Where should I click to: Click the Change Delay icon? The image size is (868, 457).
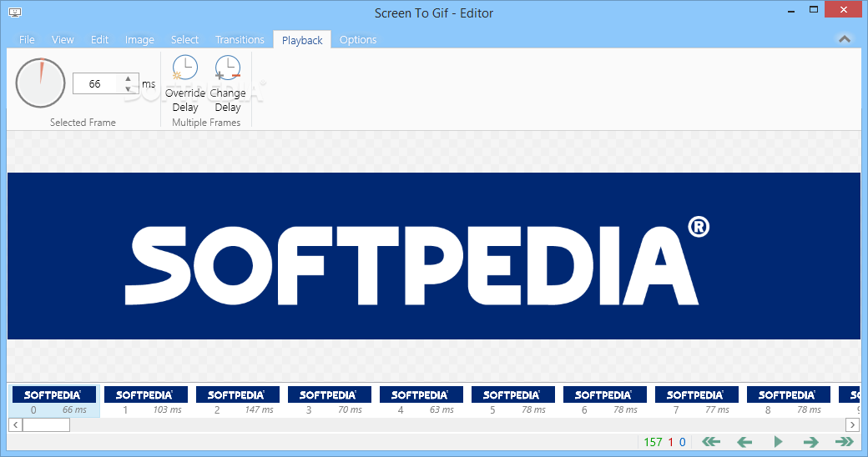(228, 68)
